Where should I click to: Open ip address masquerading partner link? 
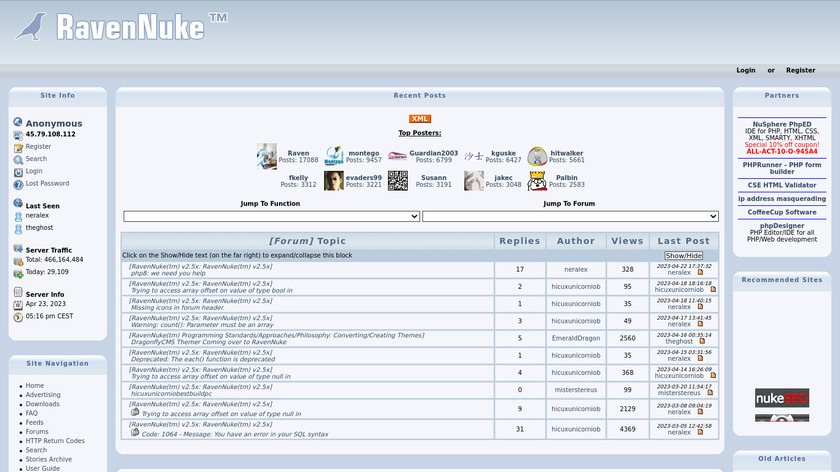[782, 199]
